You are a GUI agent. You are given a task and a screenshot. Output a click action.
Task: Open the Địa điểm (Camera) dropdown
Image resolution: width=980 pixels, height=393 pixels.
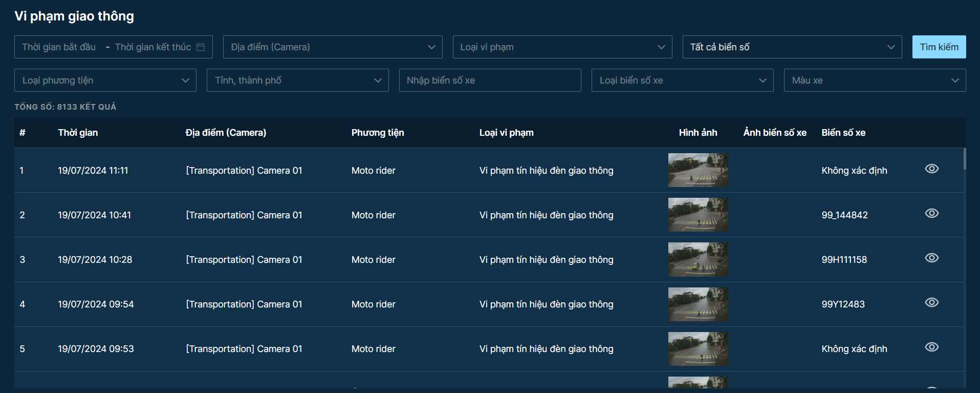(333, 47)
